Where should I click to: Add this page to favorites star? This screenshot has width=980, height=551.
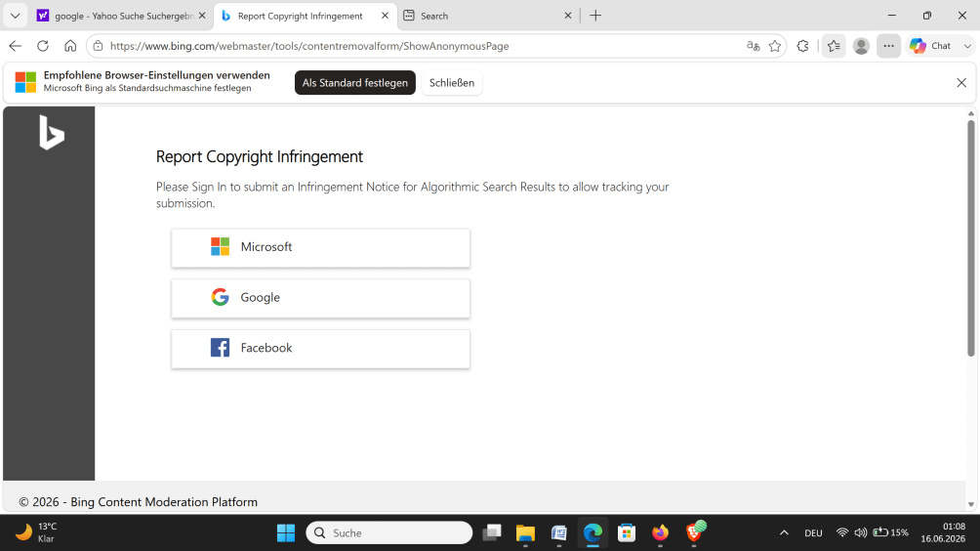(x=775, y=46)
